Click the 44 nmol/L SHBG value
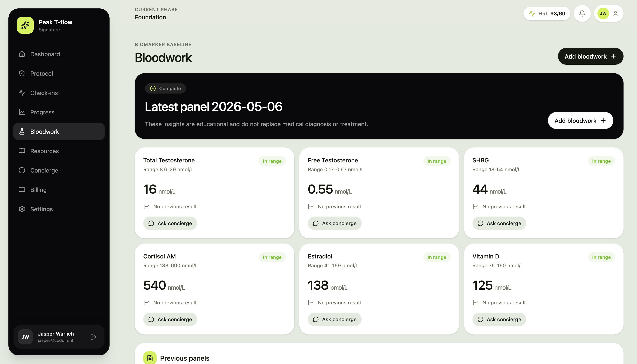Image resolution: width=637 pixels, height=364 pixels. pos(489,189)
